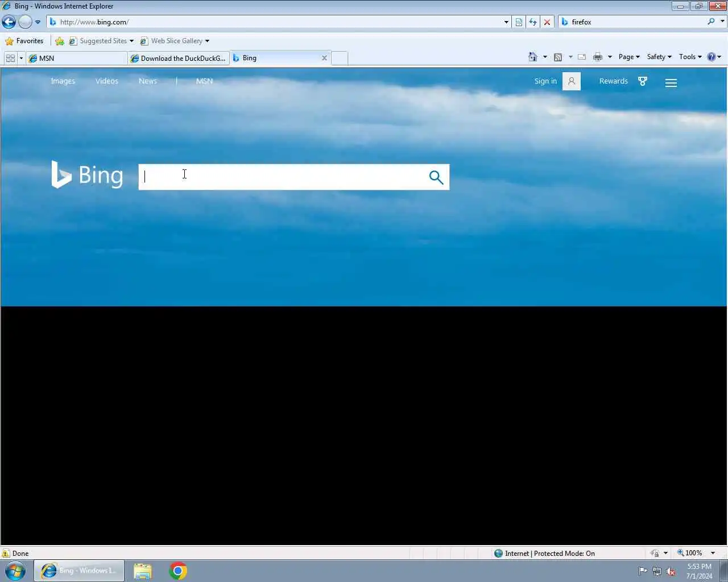728x582 pixels.
Task: Click the Home icon in command bar
Action: point(533,57)
